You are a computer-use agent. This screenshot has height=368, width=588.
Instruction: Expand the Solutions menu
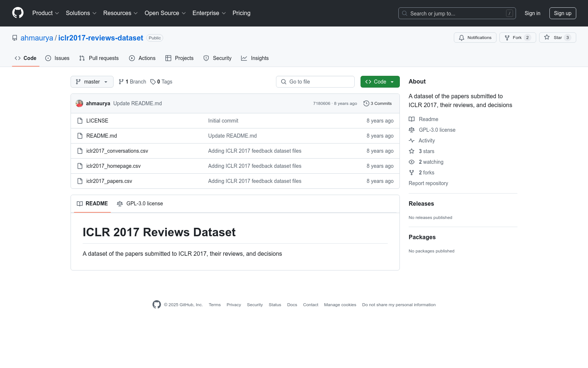tap(81, 13)
